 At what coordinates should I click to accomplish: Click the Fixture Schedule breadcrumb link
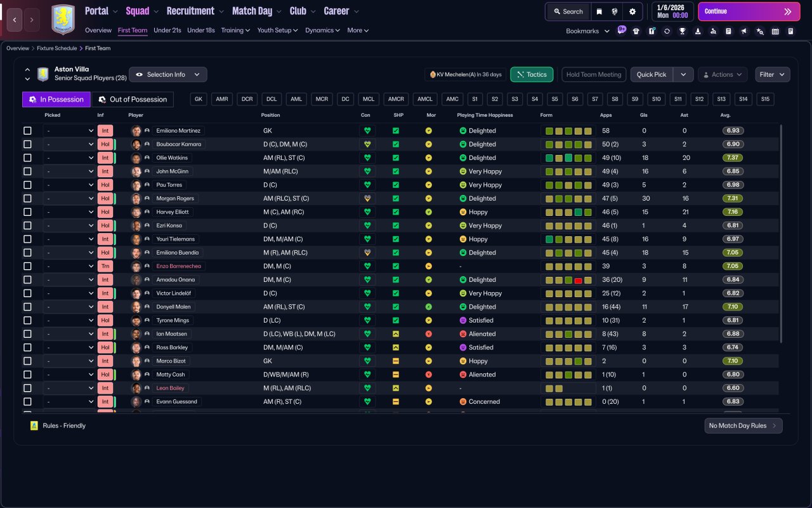point(56,48)
